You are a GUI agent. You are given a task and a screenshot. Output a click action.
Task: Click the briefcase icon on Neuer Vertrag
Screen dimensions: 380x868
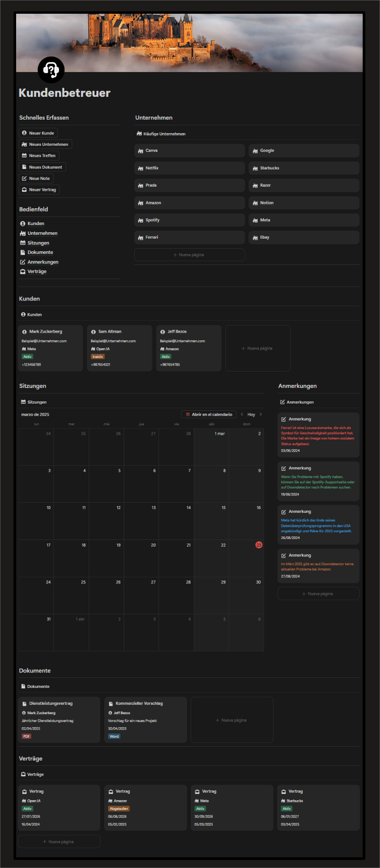(x=24, y=190)
